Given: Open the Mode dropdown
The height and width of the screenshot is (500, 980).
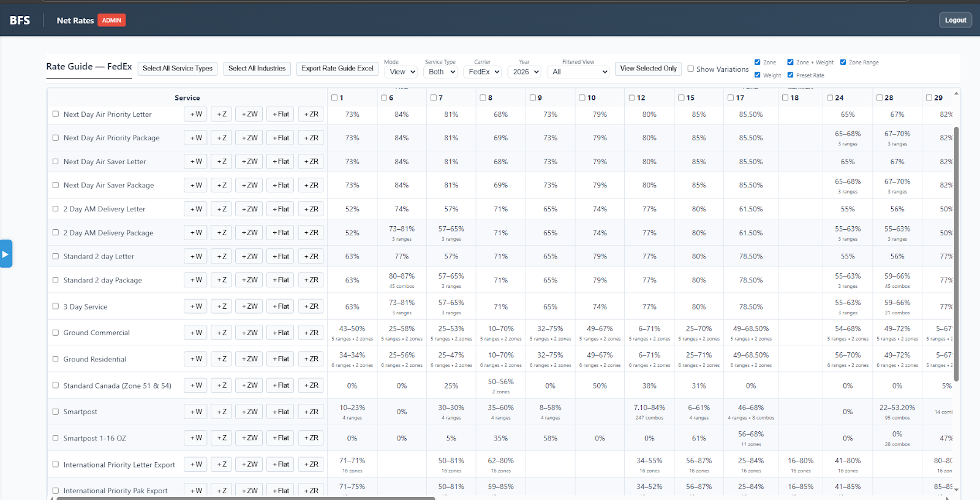Looking at the screenshot, I should pos(402,72).
